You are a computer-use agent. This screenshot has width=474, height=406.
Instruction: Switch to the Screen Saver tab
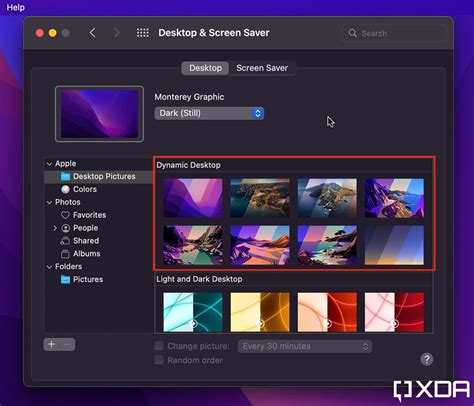[262, 68]
